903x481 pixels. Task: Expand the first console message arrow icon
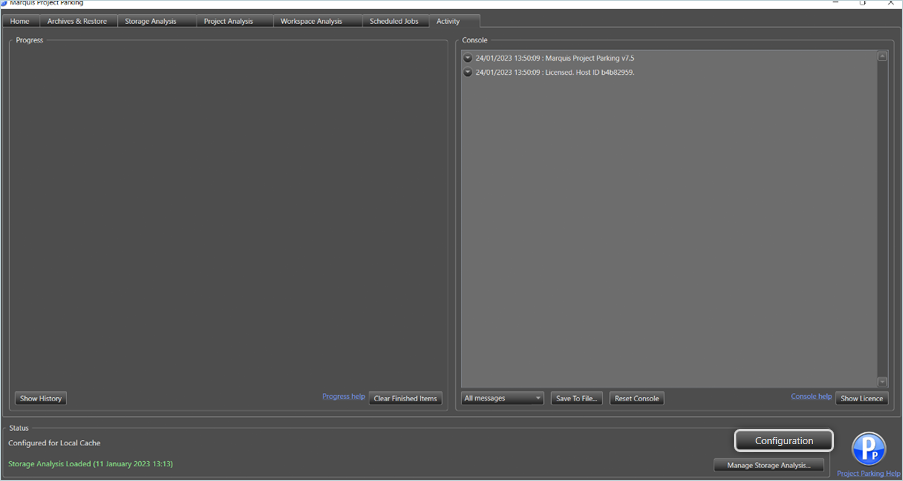pos(468,58)
